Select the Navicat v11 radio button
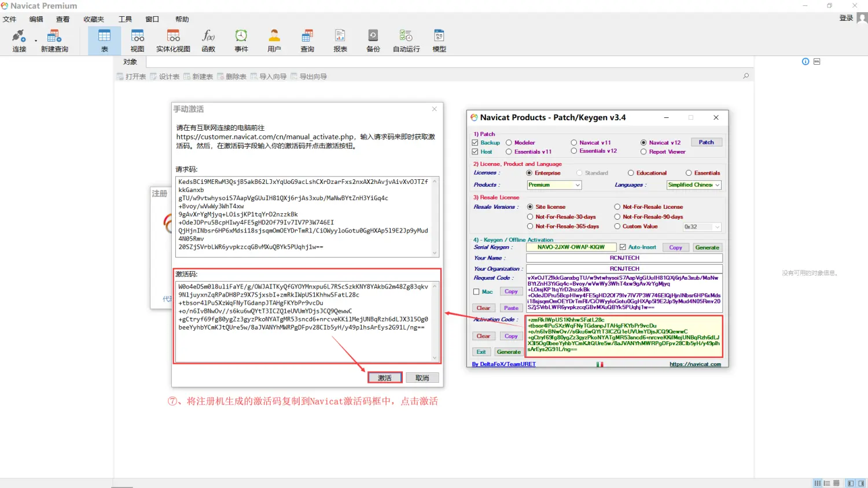The image size is (868, 488). [x=574, y=143]
